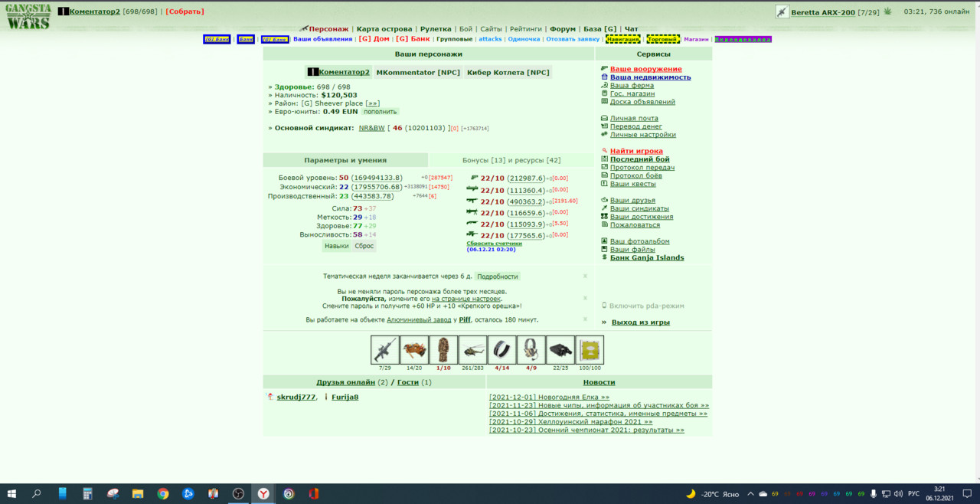Open the Ваша недвижимость link

[650, 77]
